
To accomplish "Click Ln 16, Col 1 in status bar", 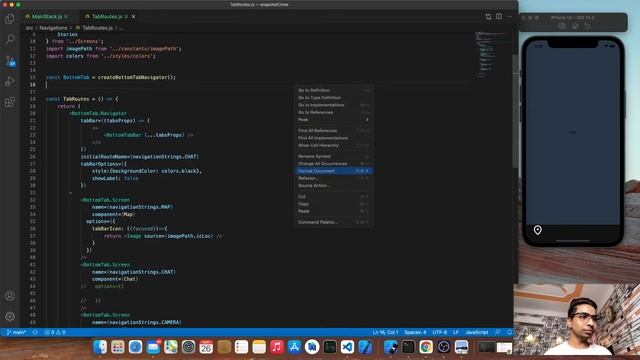I will [x=385, y=332].
